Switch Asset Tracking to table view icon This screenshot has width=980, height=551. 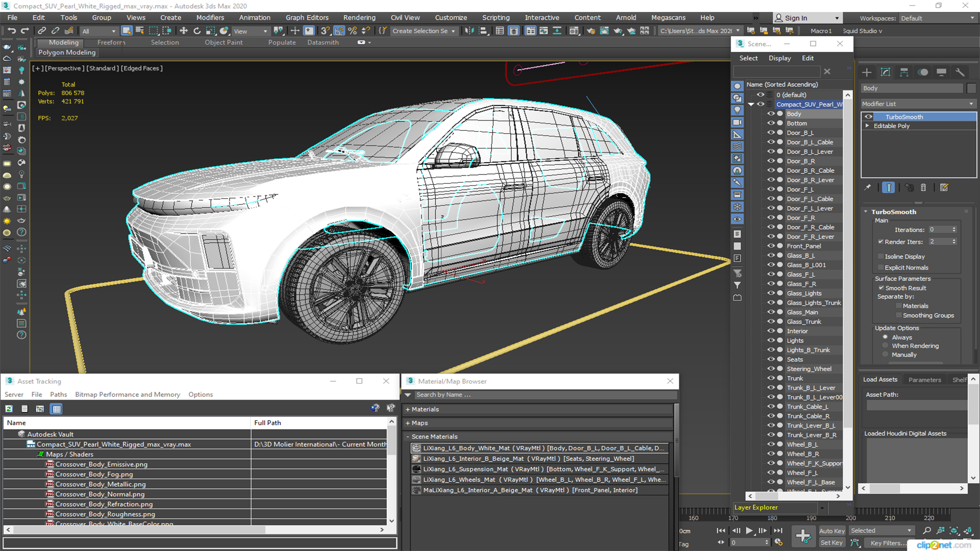(57, 409)
